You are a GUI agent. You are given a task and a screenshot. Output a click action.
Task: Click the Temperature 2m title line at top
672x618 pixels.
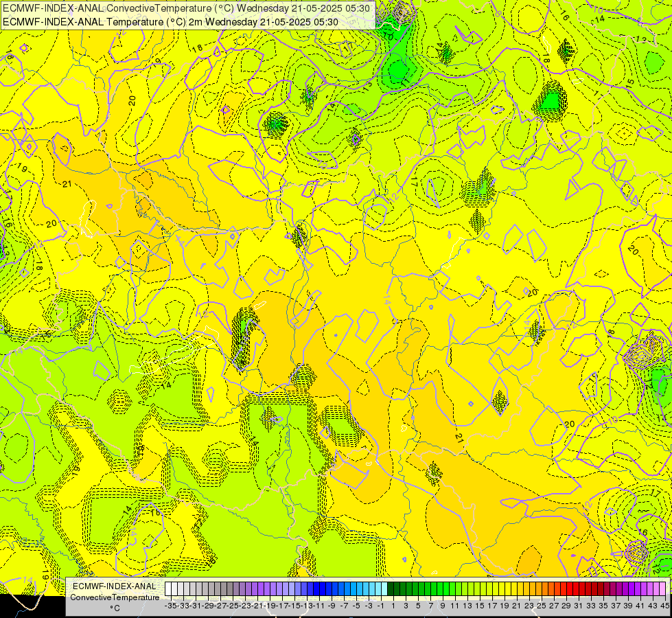click(x=170, y=22)
